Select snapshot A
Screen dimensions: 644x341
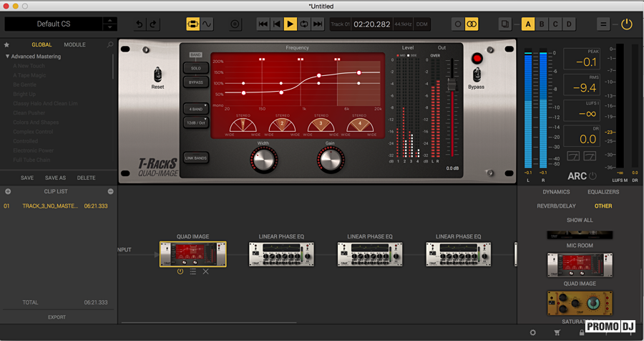pyautogui.click(x=528, y=24)
